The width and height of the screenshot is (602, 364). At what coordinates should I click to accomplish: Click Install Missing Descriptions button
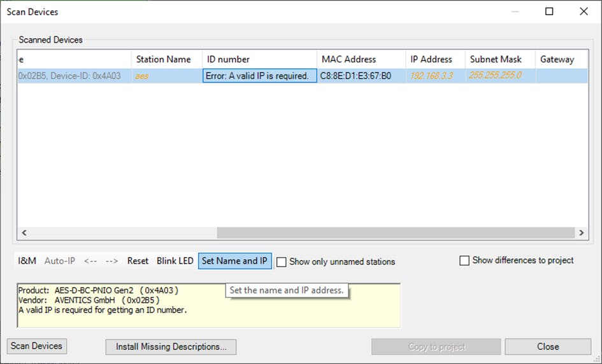(171, 347)
